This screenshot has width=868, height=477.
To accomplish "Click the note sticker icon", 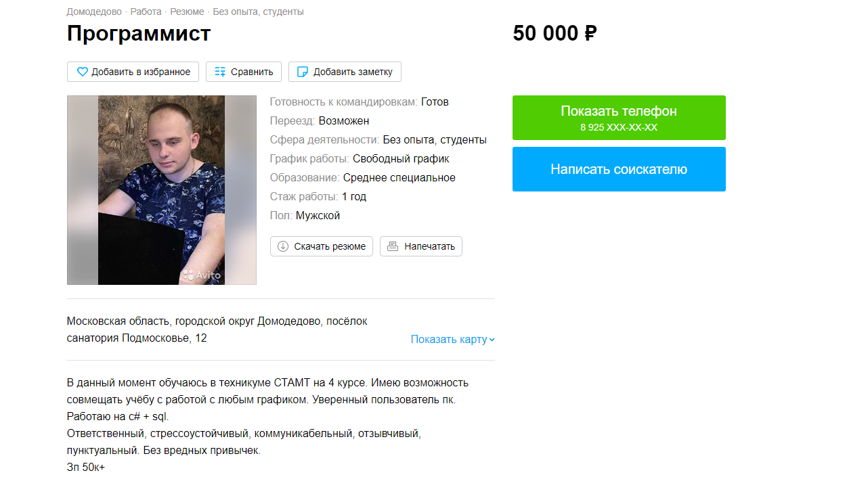I will 303,72.
